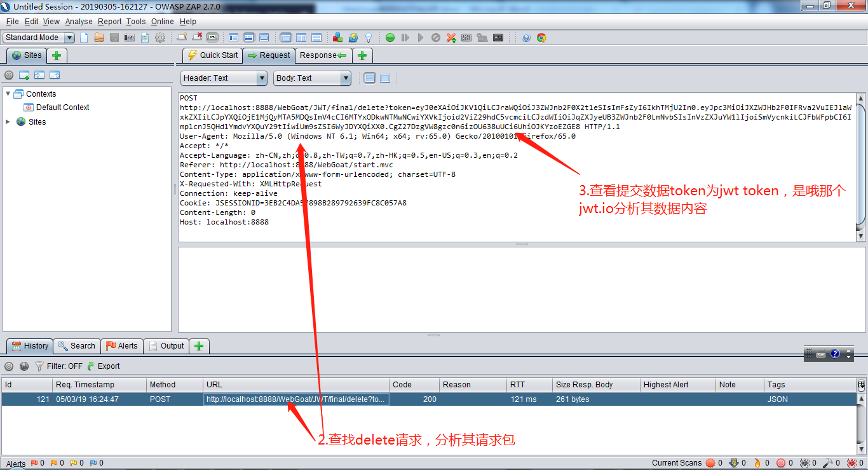Click the Step to next request icon
868x470 pixels.
(x=405, y=38)
